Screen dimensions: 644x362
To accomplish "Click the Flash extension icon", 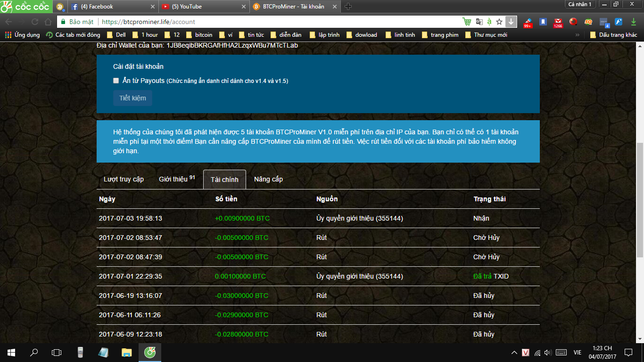I will (619, 22).
